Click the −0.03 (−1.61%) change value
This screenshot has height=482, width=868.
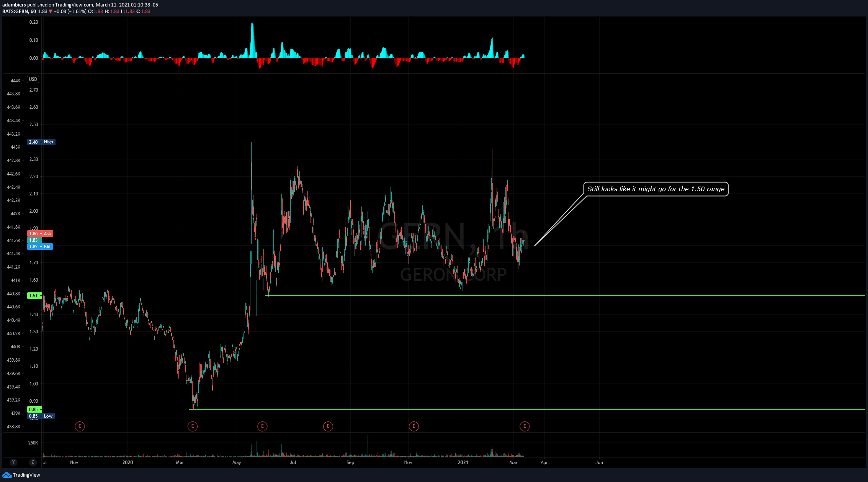[70, 11]
